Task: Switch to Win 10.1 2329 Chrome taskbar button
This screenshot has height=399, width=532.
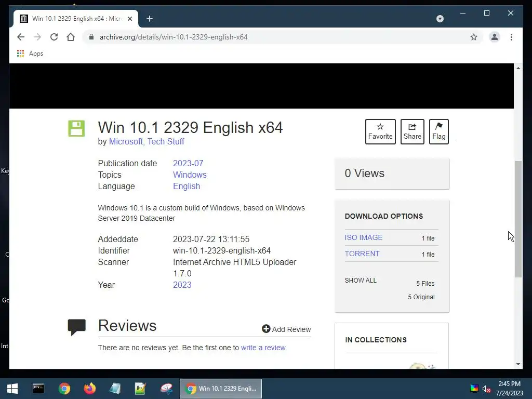Action: [x=220, y=389]
